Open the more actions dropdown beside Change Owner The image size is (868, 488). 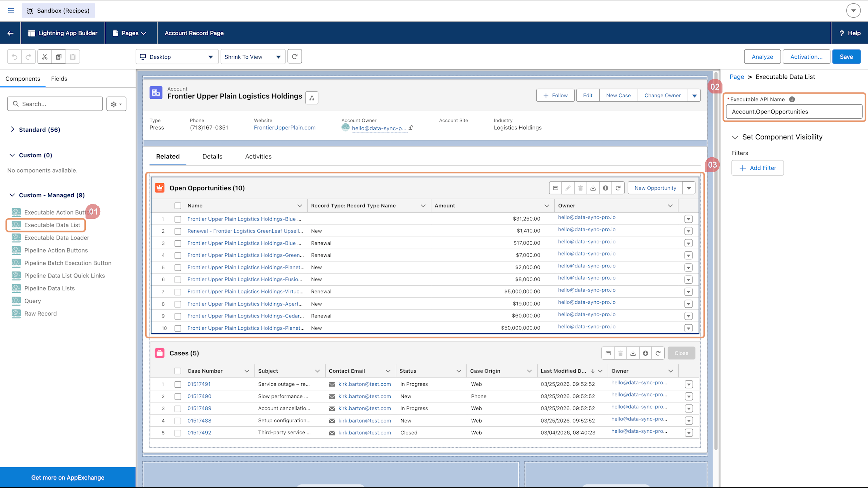click(694, 95)
